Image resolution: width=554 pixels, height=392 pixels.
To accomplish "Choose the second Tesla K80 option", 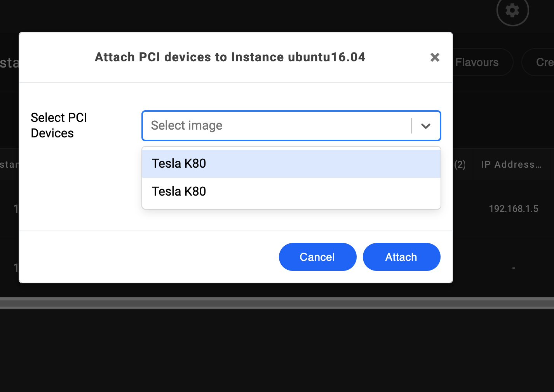I will tap(291, 192).
